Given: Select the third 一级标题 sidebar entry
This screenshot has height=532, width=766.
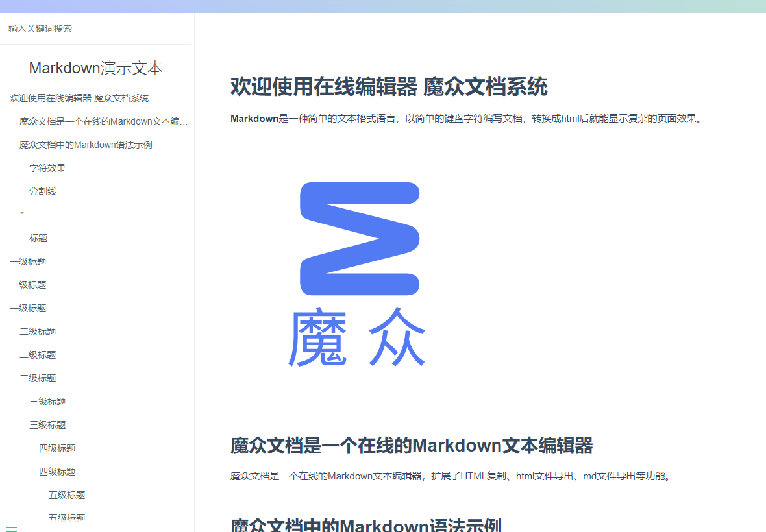Looking at the screenshot, I should [x=28, y=308].
